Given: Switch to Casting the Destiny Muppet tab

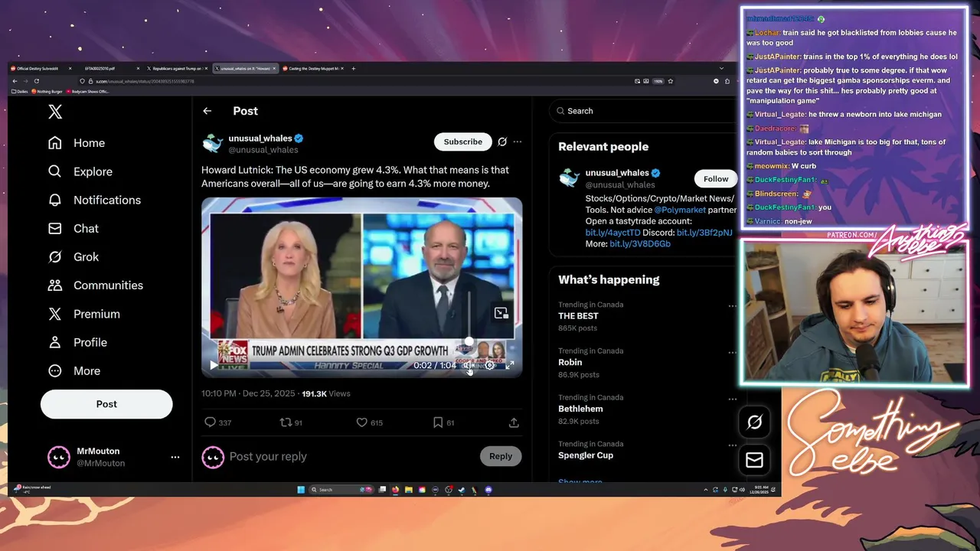Looking at the screenshot, I should (x=314, y=68).
